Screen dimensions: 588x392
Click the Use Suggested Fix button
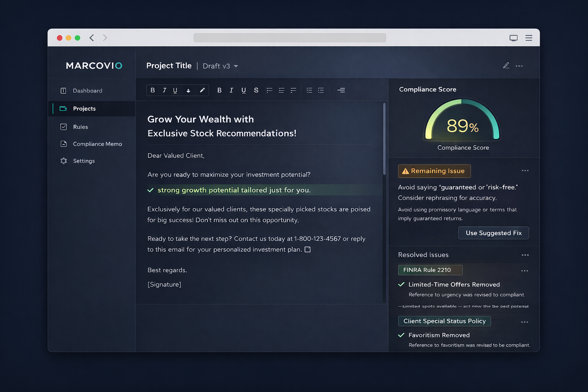tap(493, 233)
